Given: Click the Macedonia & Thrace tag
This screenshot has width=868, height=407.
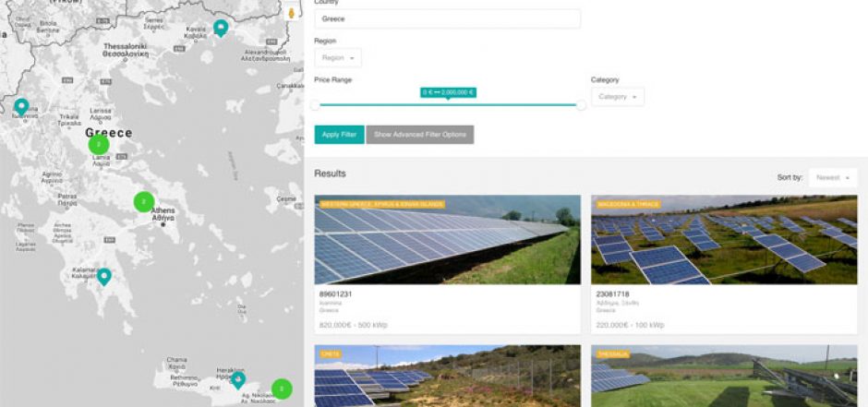Looking at the screenshot, I should click(628, 205).
